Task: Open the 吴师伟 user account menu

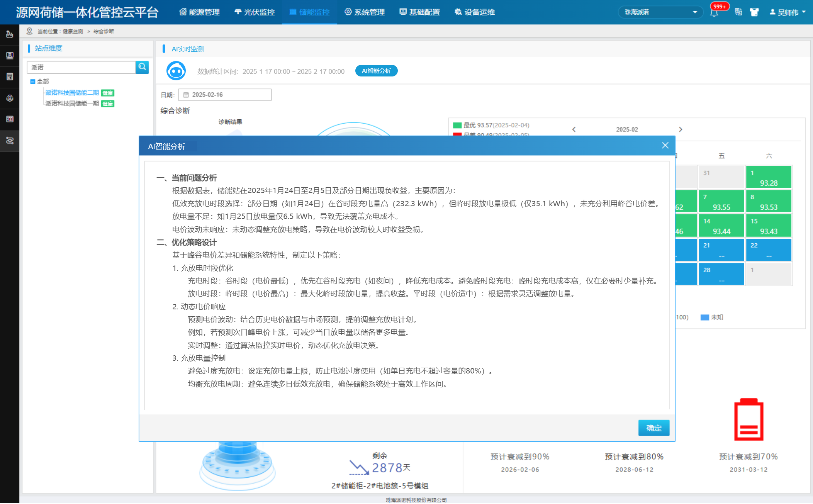Action: pos(788,12)
